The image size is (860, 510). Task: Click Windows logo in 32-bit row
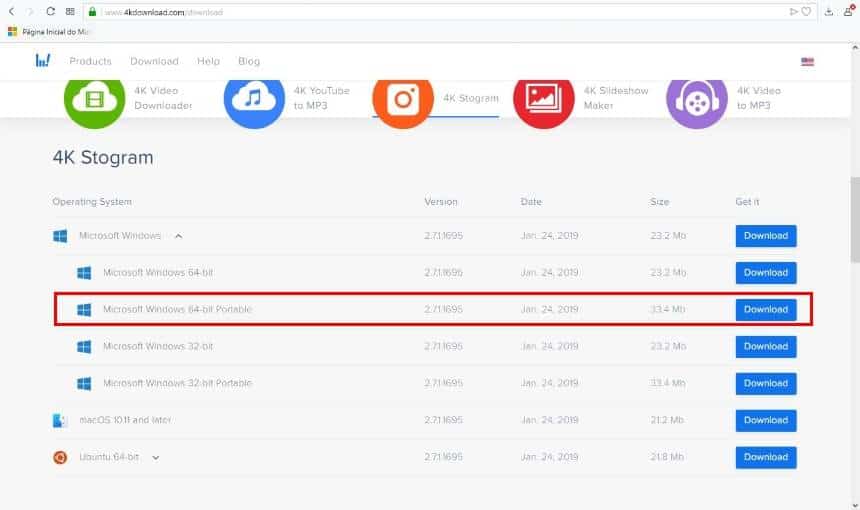84,347
